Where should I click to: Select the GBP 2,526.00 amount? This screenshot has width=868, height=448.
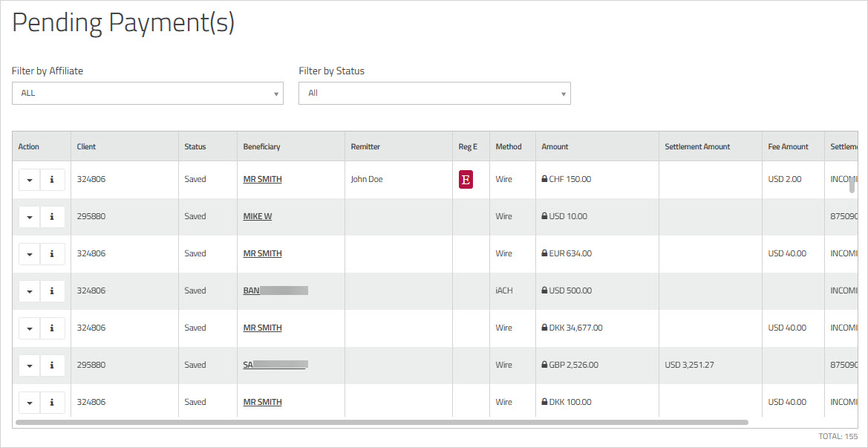[x=573, y=365]
